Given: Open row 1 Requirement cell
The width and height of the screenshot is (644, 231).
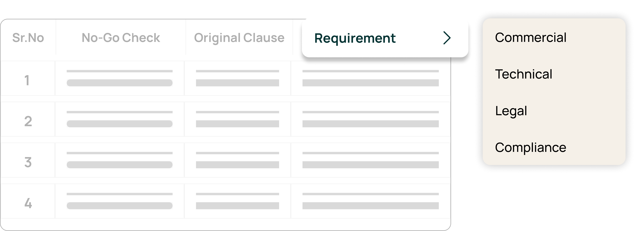Looking at the screenshot, I should [371, 78].
